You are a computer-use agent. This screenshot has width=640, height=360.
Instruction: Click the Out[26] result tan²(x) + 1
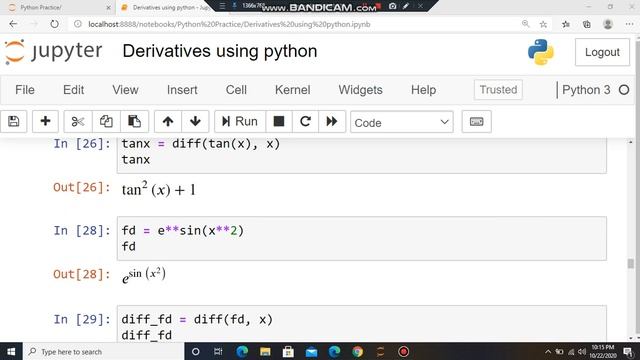159,189
